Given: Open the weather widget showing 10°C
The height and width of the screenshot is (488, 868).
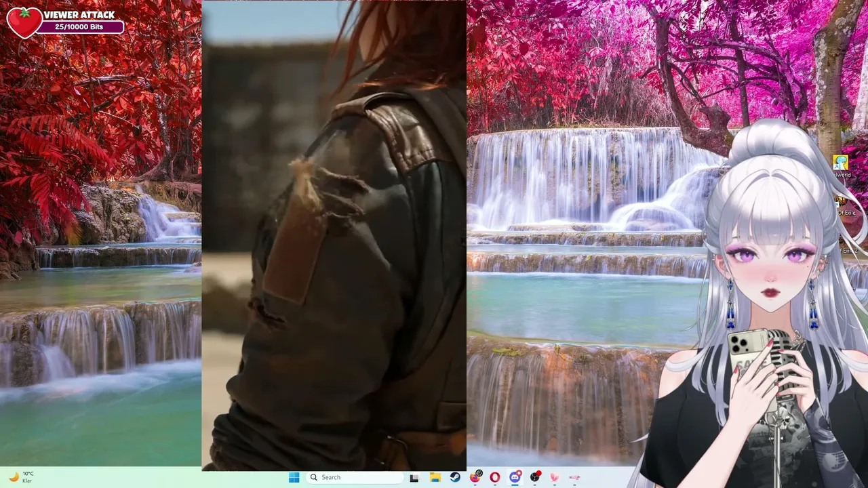Looking at the screenshot, I should (20, 477).
